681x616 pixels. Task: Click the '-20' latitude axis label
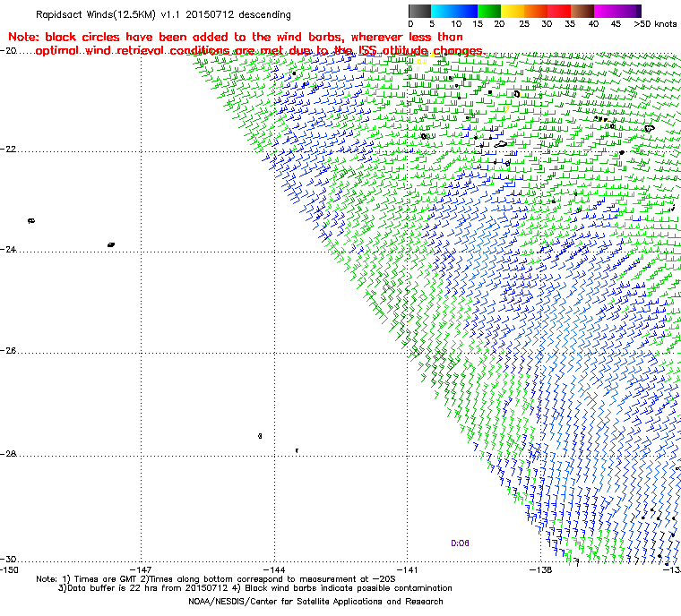pos(8,51)
